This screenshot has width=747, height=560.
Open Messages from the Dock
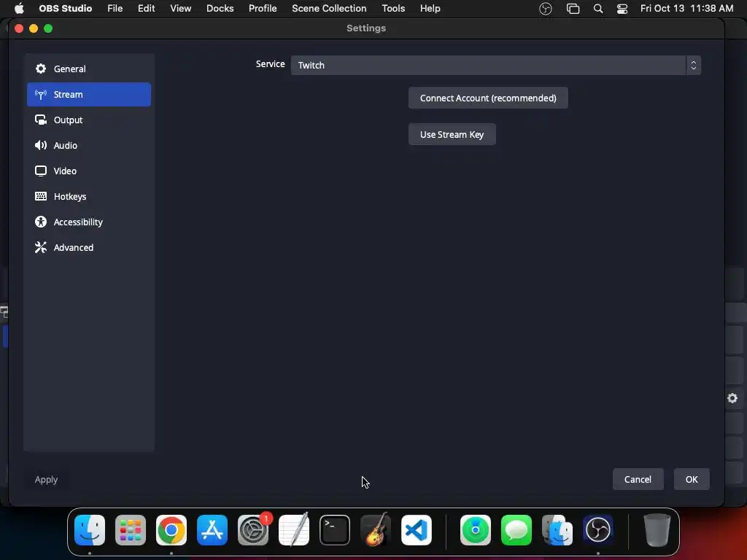516,530
